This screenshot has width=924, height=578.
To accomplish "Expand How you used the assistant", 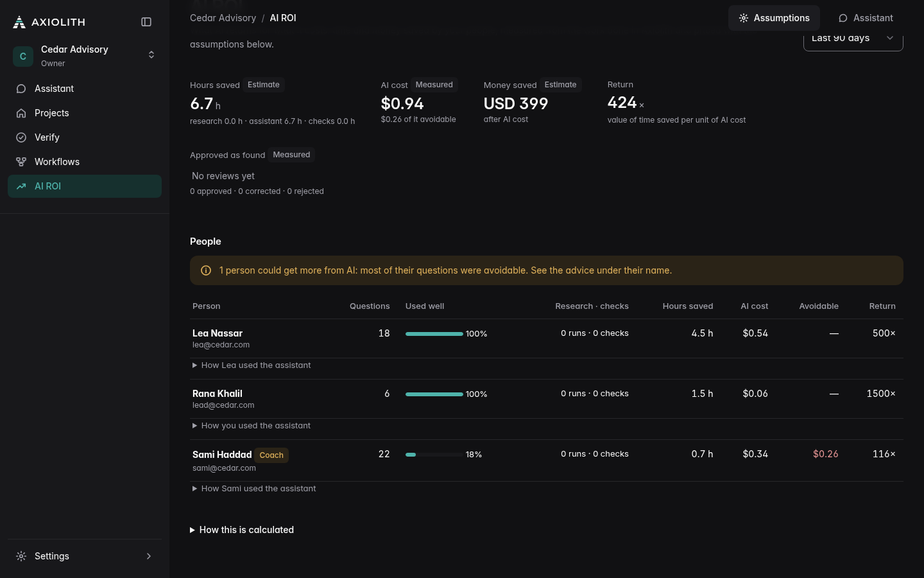I will pos(252,426).
